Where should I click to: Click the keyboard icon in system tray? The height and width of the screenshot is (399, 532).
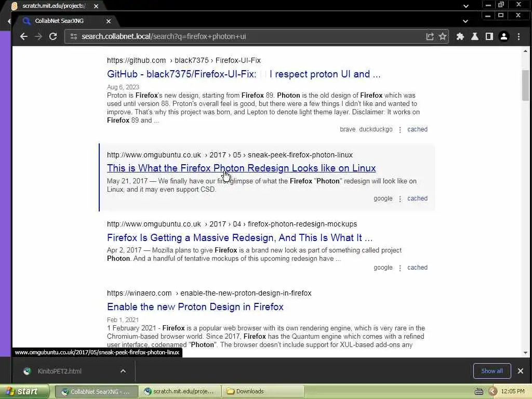pyautogui.click(x=478, y=392)
